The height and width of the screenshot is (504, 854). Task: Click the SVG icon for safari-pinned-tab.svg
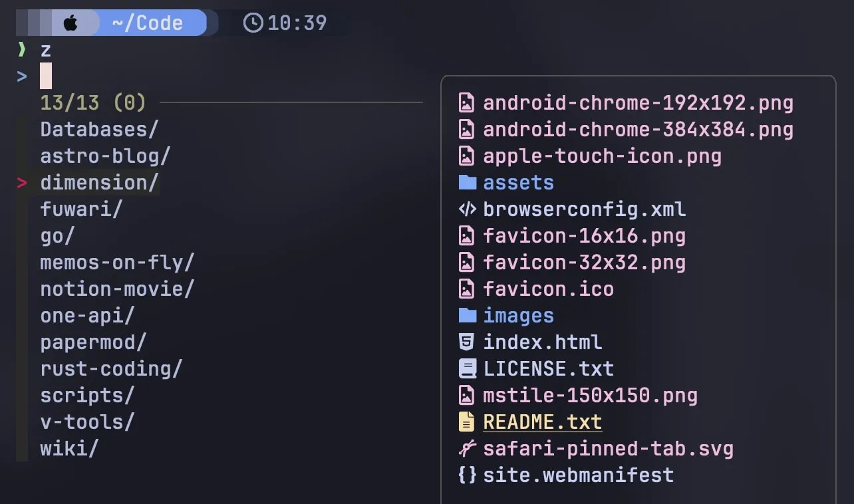point(468,449)
